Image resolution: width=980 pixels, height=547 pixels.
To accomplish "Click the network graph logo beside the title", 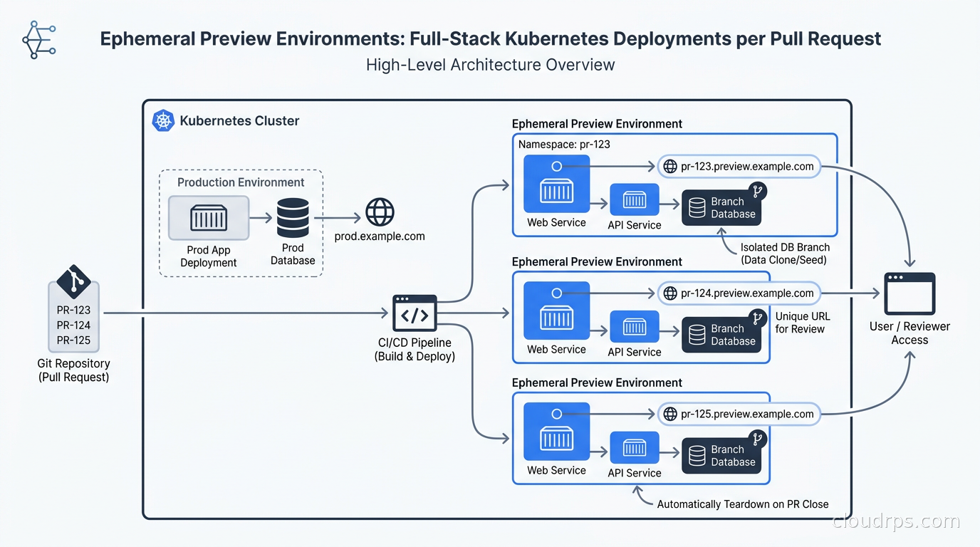I will point(39,39).
